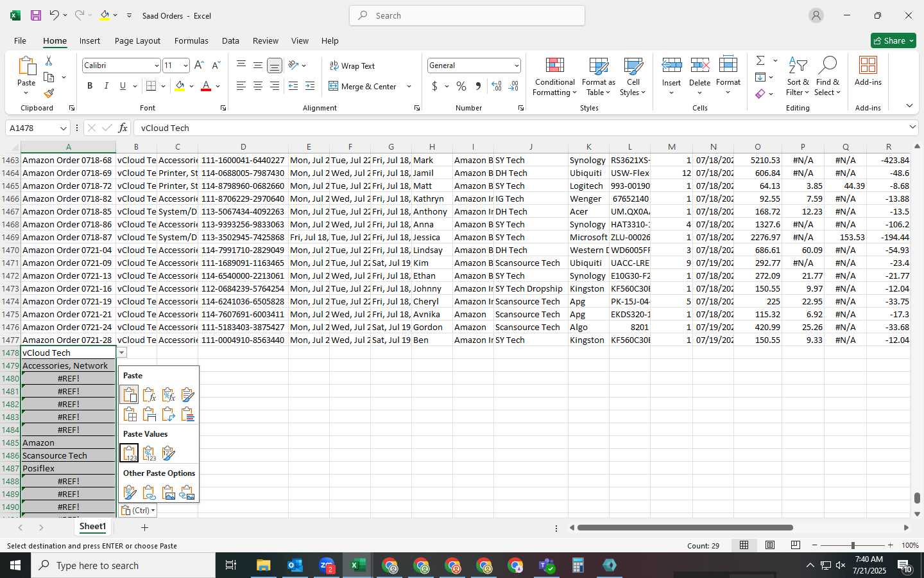This screenshot has height=578, width=924.
Task: Click the zoom slider handle
Action: coord(853,545)
